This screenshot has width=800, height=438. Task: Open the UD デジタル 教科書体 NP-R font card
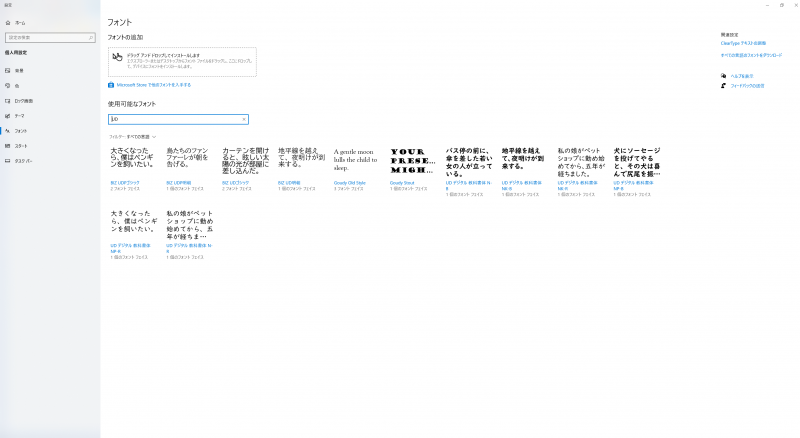[133, 235]
